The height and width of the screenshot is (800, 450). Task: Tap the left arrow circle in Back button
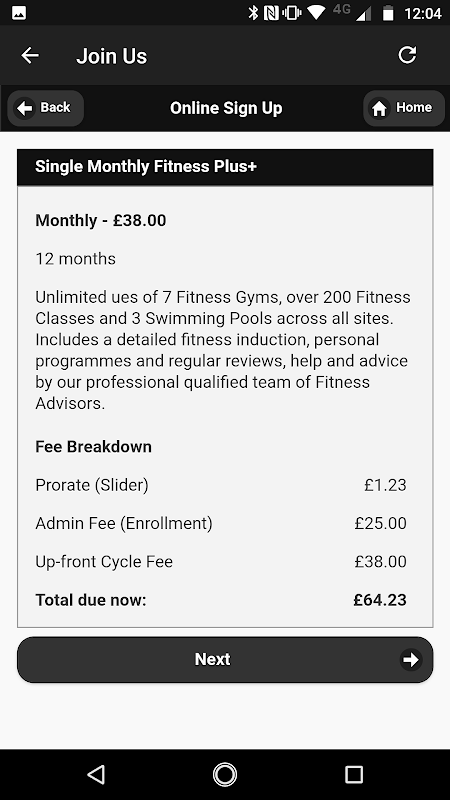pyautogui.click(x=24, y=108)
